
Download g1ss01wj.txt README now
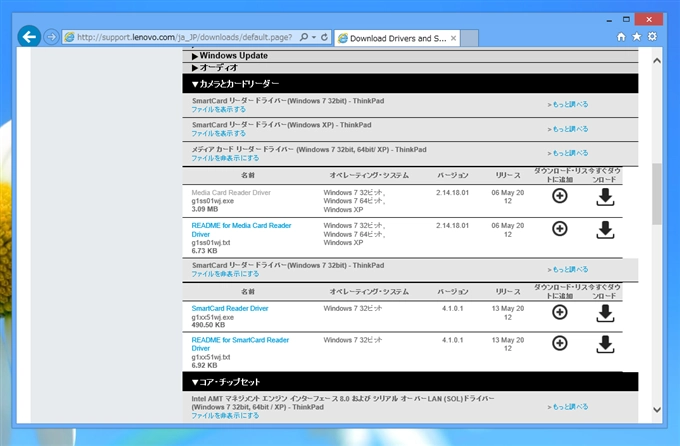pyautogui.click(x=605, y=230)
